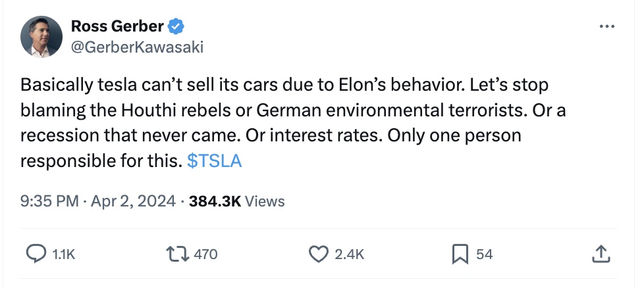
Task: Bookmark this tweet using bookmark icon
Action: 461,254
